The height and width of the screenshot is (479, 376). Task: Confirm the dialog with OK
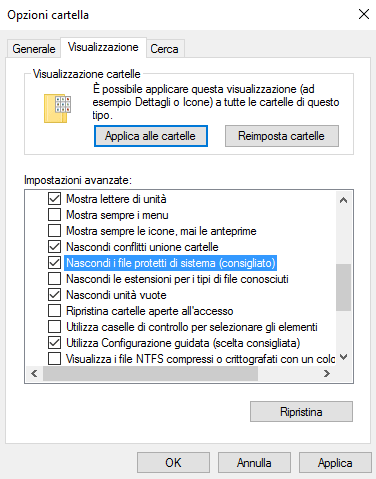(173, 463)
